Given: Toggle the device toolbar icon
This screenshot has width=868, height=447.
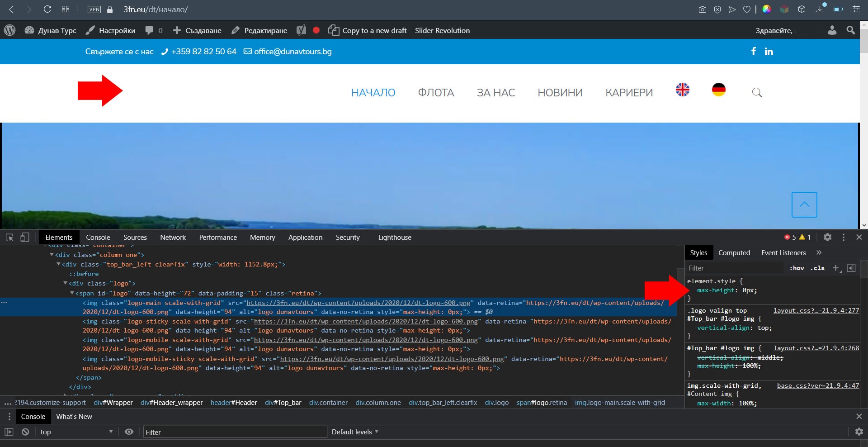Looking at the screenshot, I should point(25,237).
